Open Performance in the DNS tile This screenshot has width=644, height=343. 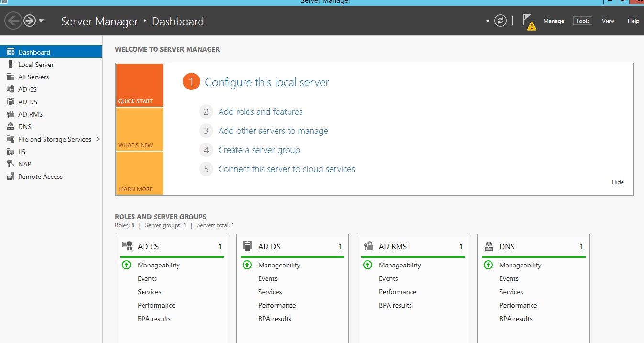point(518,305)
